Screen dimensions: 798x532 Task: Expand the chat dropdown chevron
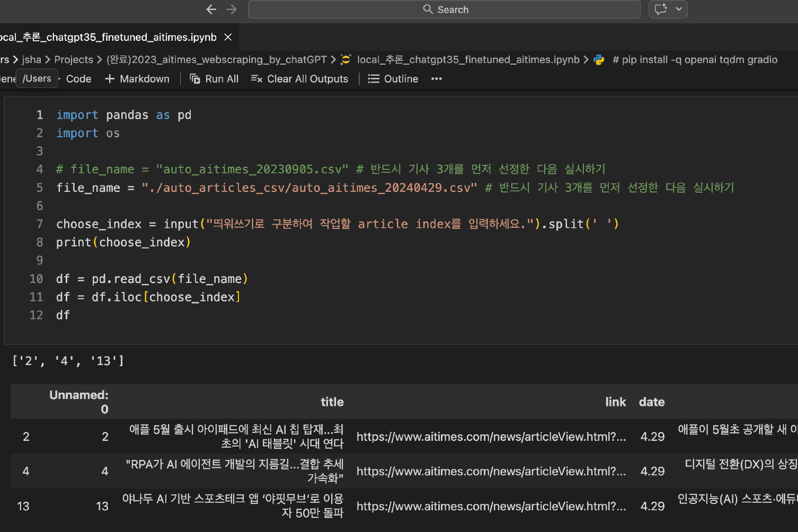[679, 10]
